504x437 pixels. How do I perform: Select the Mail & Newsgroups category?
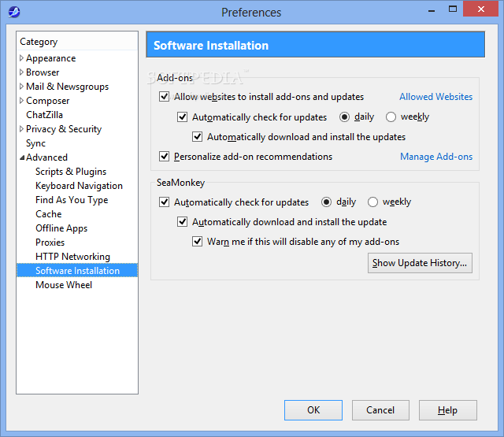coord(67,87)
